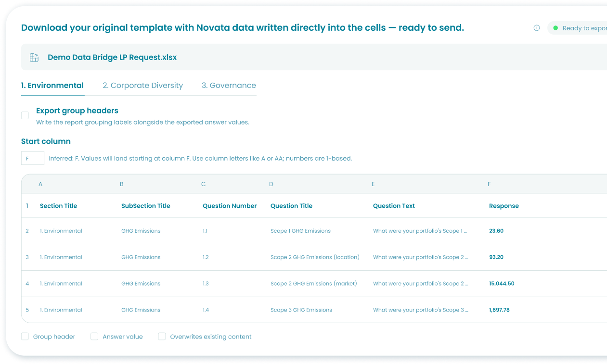Switch to the 3. Governance tab

(x=229, y=86)
